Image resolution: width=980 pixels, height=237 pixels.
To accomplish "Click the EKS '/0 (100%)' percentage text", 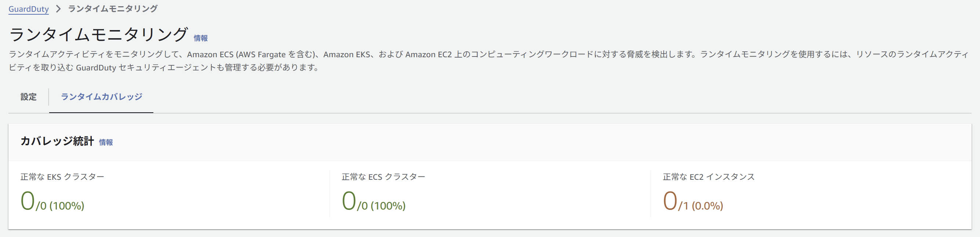I will coord(60,206).
